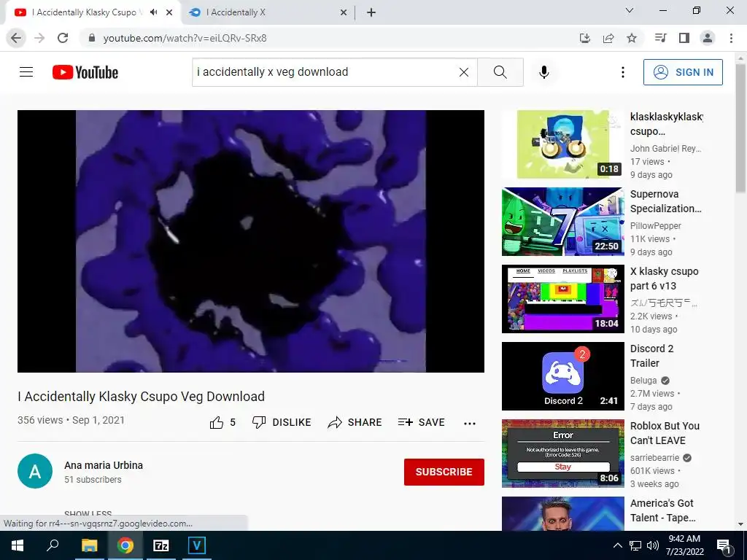Mute the YouTube tab audio indicator

pyautogui.click(x=153, y=12)
